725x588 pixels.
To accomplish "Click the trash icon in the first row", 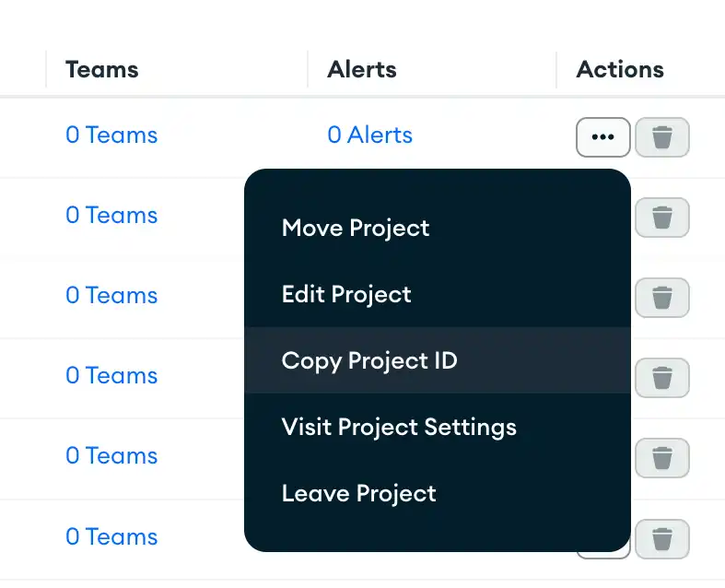I will [662, 138].
